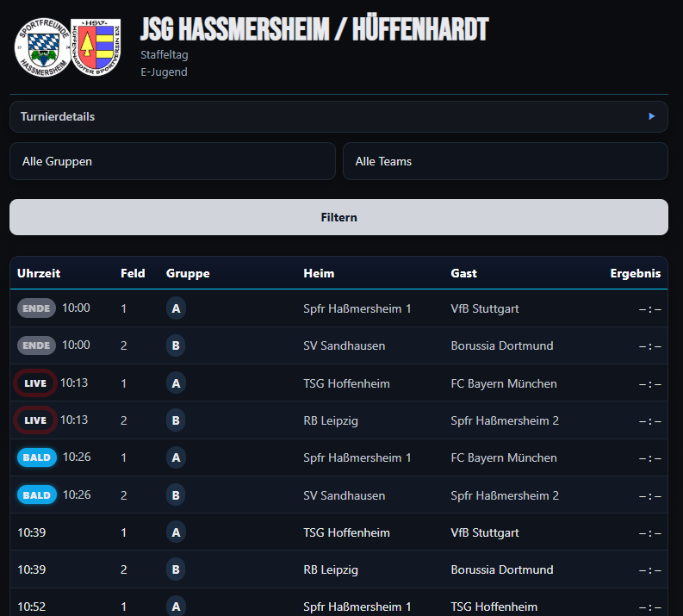The width and height of the screenshot is (683, 616).
Task: Click the Feld column header
Action: pyautogui.click(x=133, y=273)
